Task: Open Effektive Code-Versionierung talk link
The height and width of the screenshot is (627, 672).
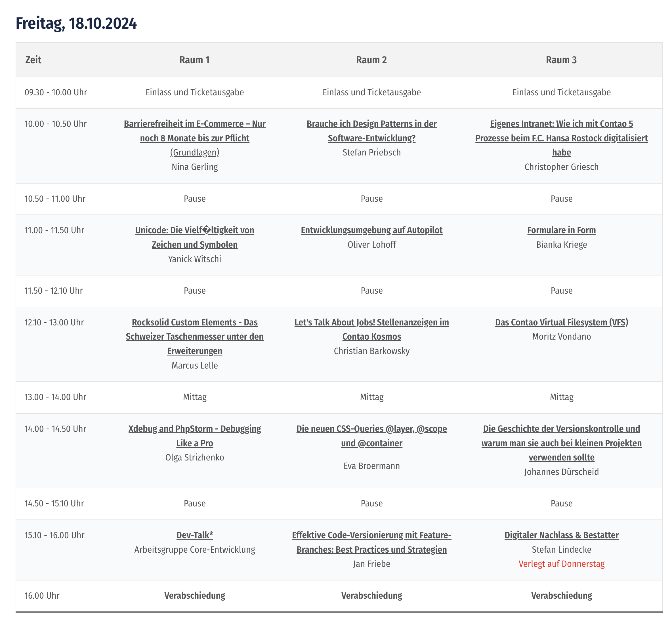Action: coord(371,542)
